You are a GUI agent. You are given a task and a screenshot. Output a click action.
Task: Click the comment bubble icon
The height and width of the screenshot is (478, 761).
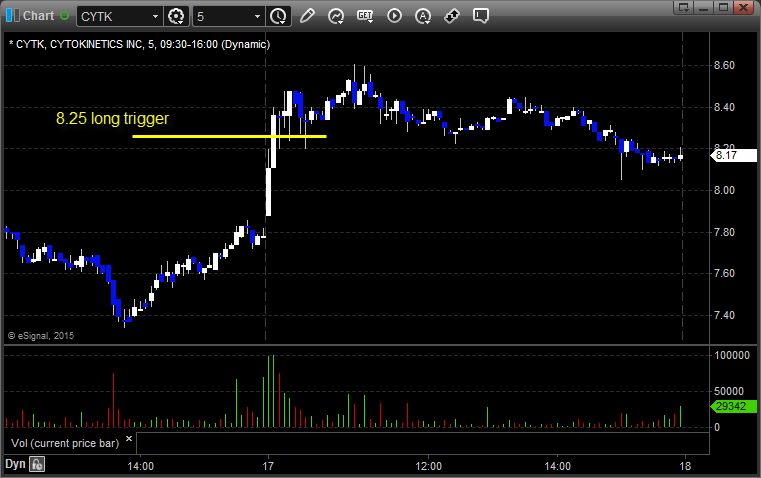(480, 16)
